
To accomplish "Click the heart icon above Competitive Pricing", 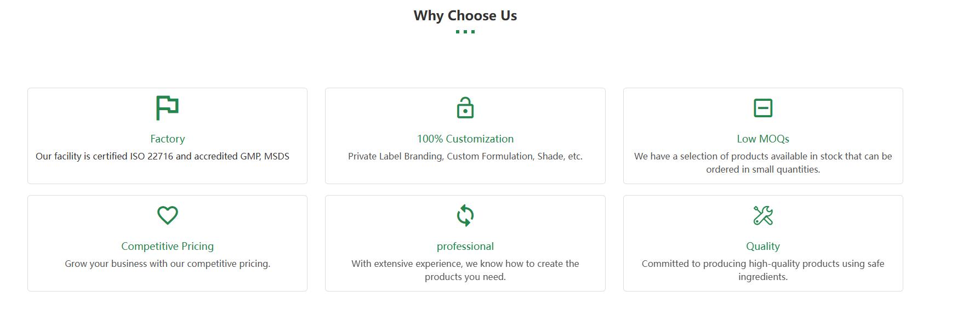I will tap(167, 215).
